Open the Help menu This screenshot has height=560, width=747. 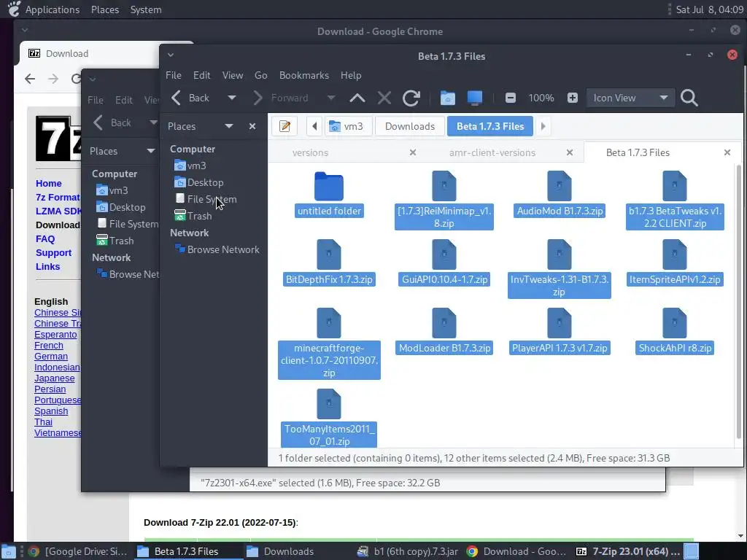(351, 75)
